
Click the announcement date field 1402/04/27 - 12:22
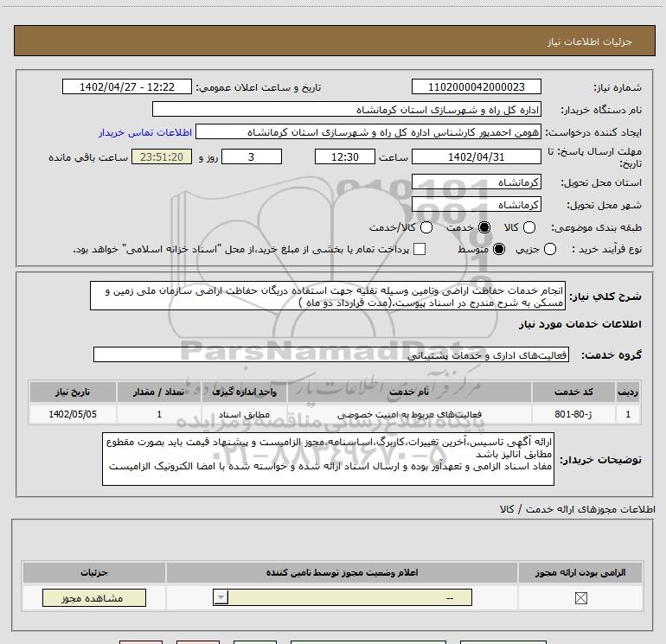127,86
